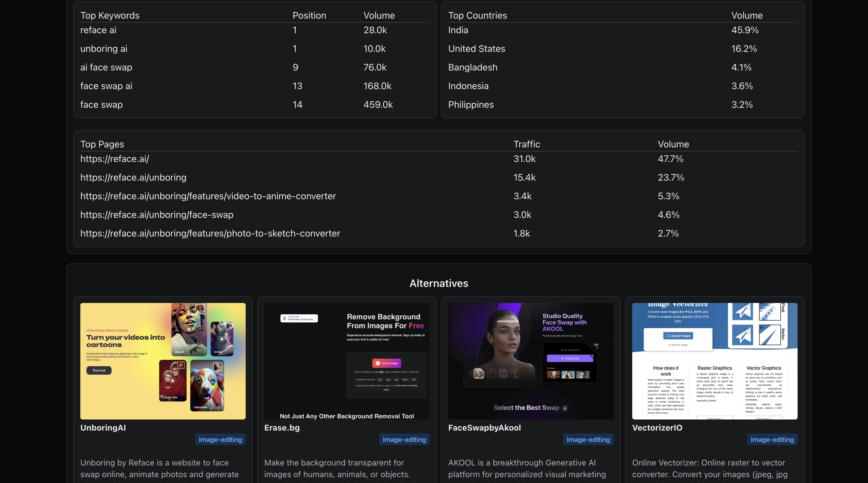
Task: Click image-editing tag under VectorizerIO
Action: 772,440
